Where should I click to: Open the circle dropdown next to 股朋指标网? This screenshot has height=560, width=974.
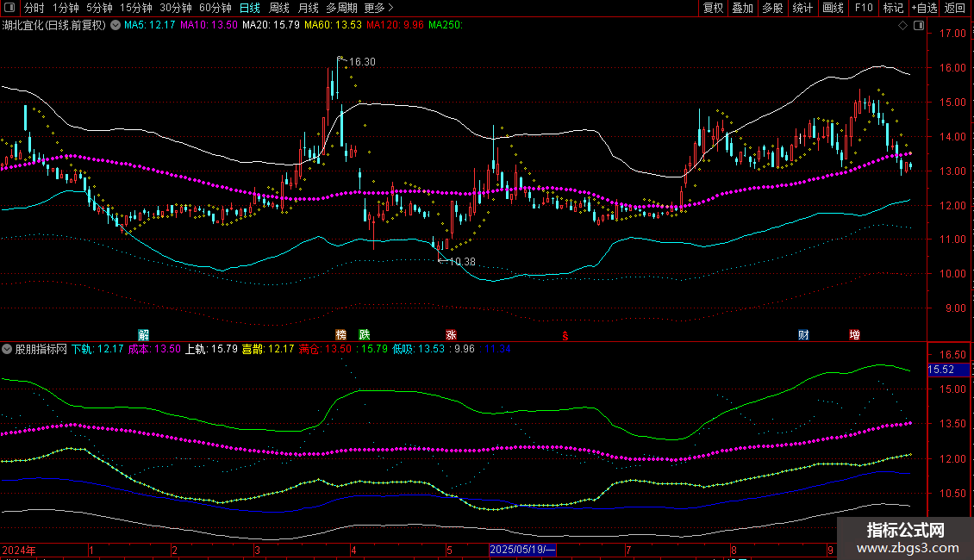(x=7, y=349)
